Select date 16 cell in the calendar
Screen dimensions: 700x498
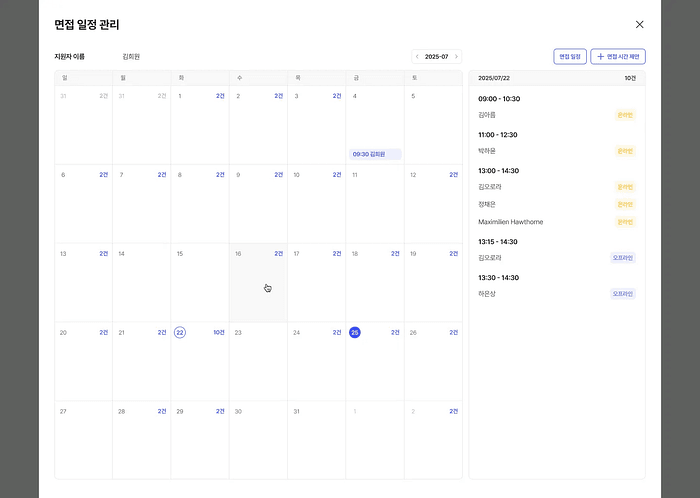258,282
